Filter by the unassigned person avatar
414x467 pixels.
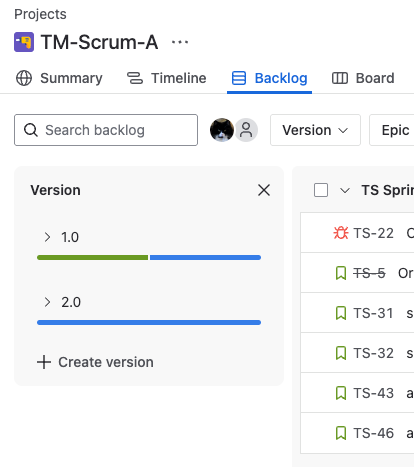[246, 130]
